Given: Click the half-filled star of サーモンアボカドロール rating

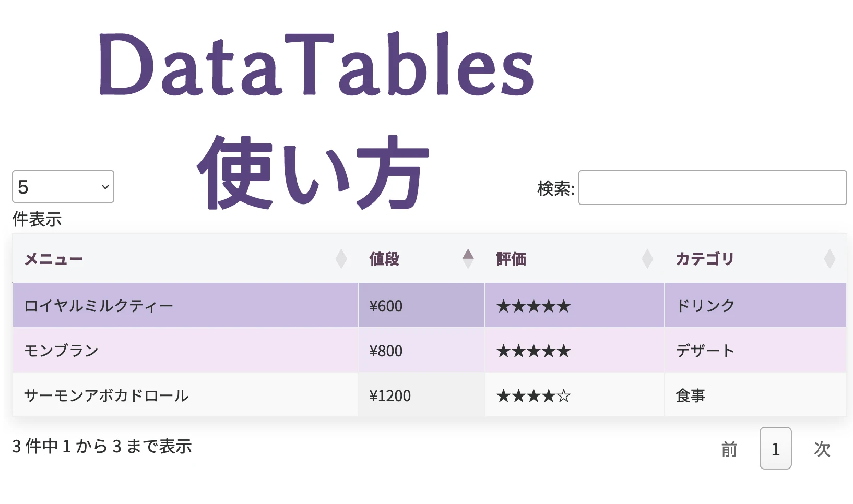Looking at the screenshot, I should point(564,395).
